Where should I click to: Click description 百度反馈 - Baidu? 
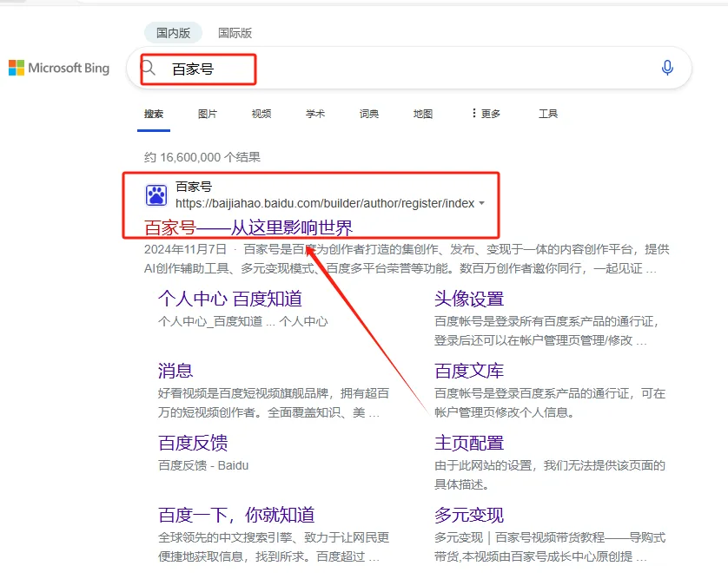tap(203, 465)
